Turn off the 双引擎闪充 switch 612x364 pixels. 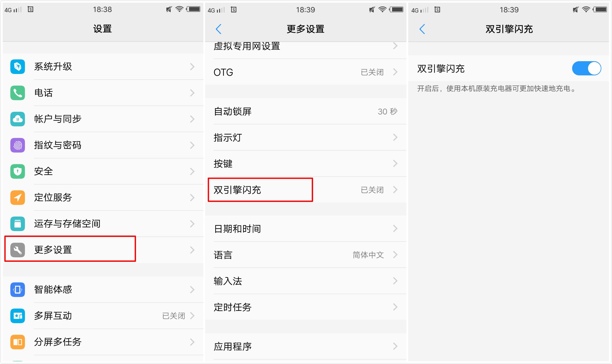(586, 68)
